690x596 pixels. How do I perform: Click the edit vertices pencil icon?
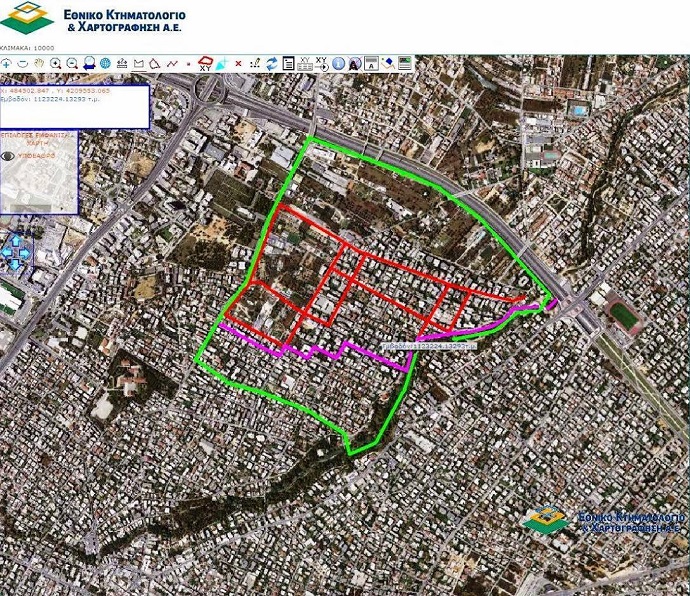[255, 63]
